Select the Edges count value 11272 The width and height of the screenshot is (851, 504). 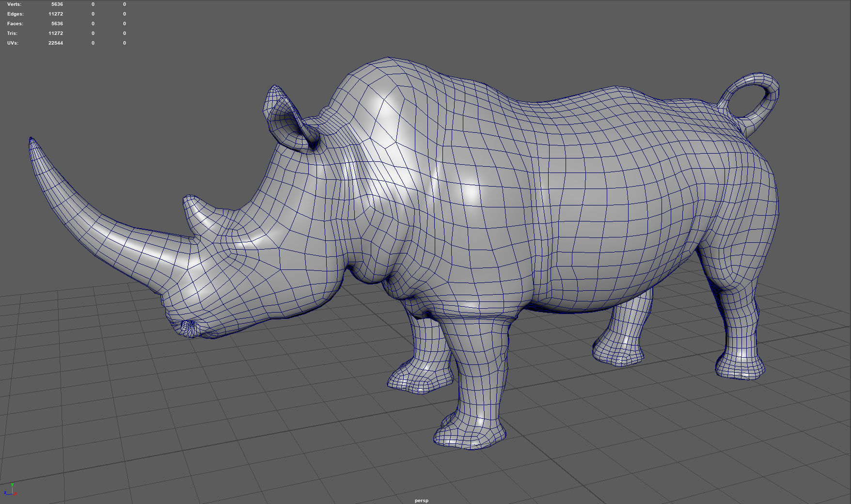coord(56,14)
